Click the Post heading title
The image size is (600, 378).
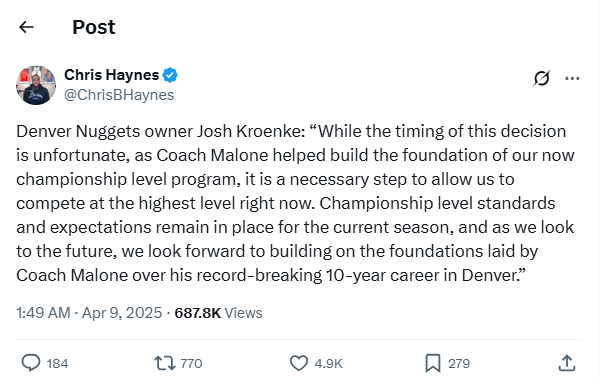pyautogui.click(x=94, y=27)
